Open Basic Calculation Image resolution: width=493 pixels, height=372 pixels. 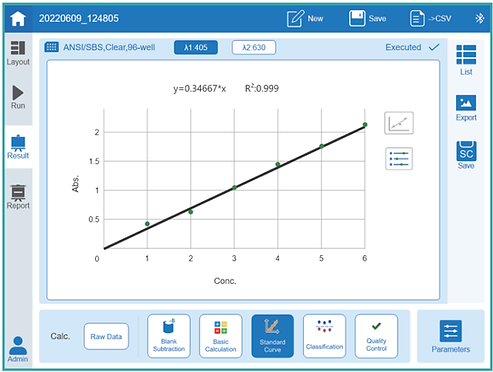[x=221, y=336]
